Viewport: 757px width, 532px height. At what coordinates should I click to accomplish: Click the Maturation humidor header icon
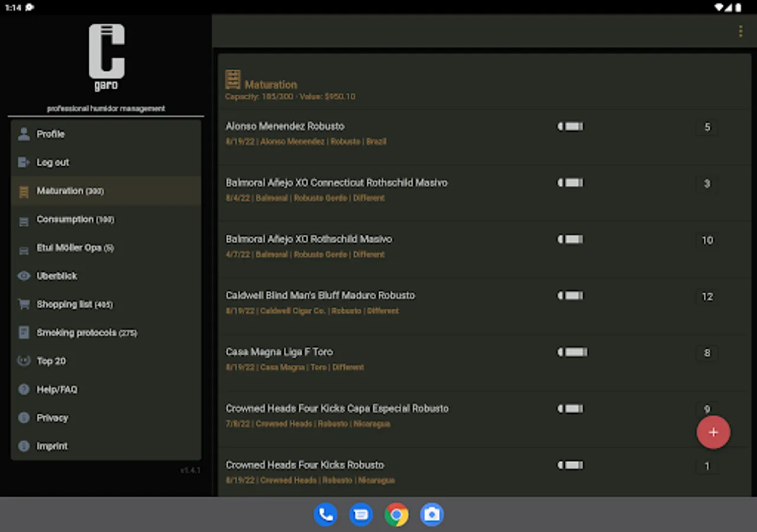(x=233, y=80)
